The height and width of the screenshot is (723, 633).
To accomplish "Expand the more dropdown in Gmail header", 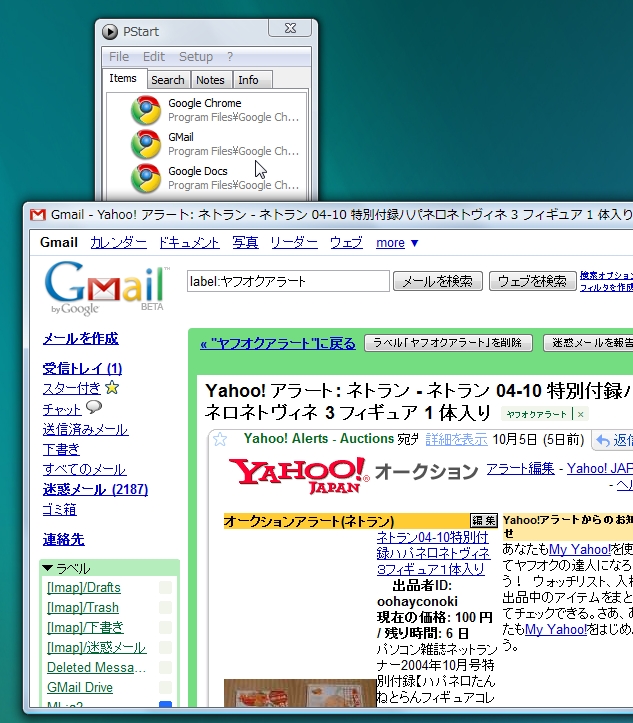I will tap(397, 243).
